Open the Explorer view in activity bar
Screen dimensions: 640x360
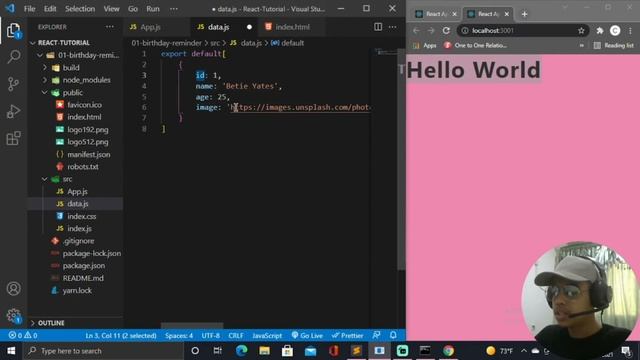tap(13, 30)
